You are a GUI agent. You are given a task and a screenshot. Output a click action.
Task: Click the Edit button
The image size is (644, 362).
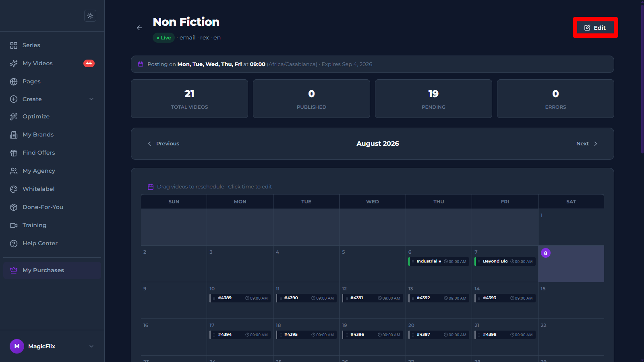595,28
